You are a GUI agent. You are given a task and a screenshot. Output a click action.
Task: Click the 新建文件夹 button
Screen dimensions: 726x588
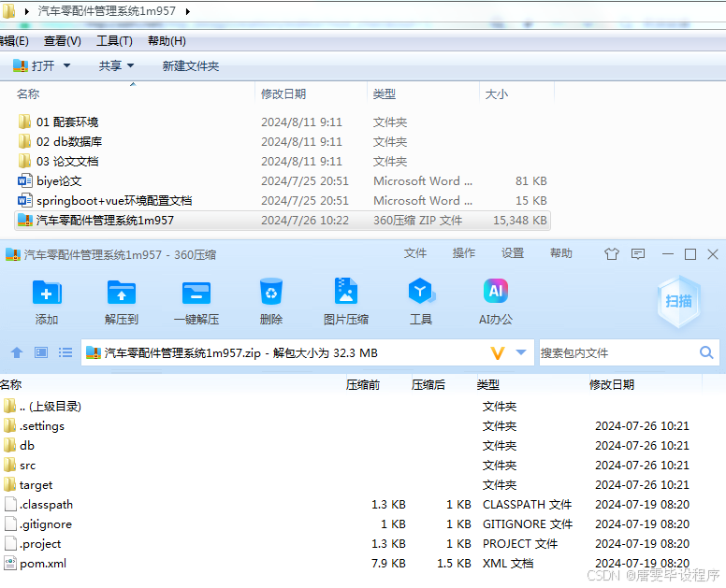pos(190,66)
